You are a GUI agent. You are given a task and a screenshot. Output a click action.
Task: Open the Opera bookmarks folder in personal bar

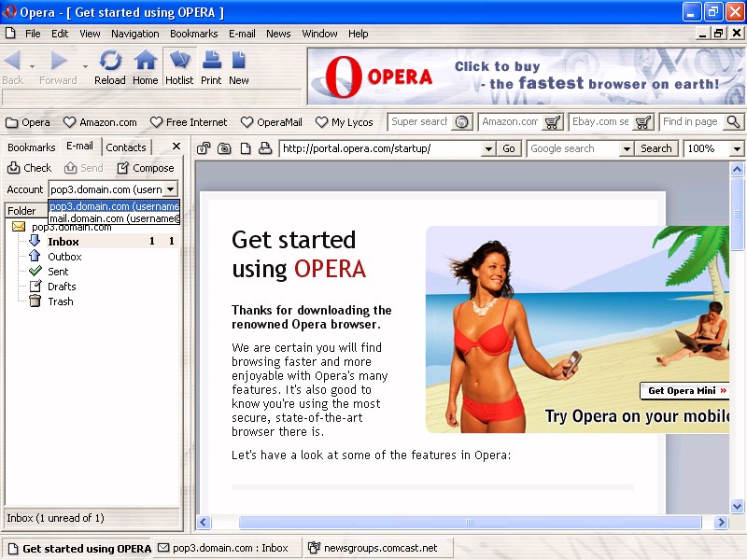28,122
